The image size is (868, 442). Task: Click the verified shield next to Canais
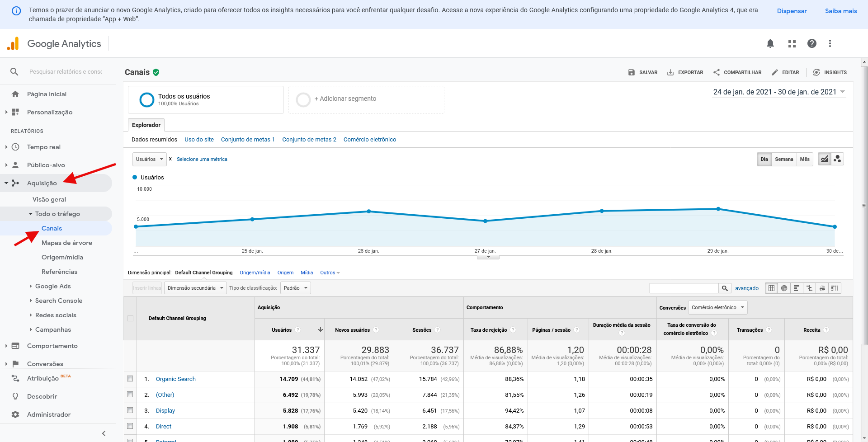tap(156, 72)
